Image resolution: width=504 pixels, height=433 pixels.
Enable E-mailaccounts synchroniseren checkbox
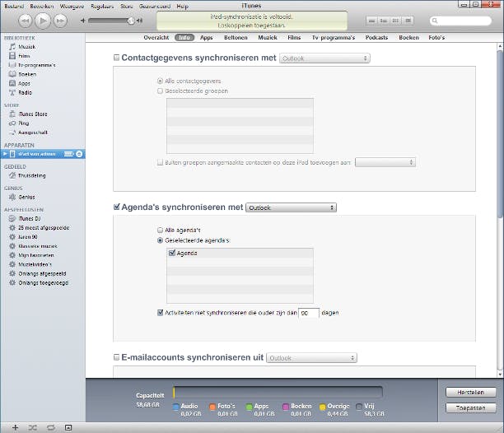tap(116, 357)
